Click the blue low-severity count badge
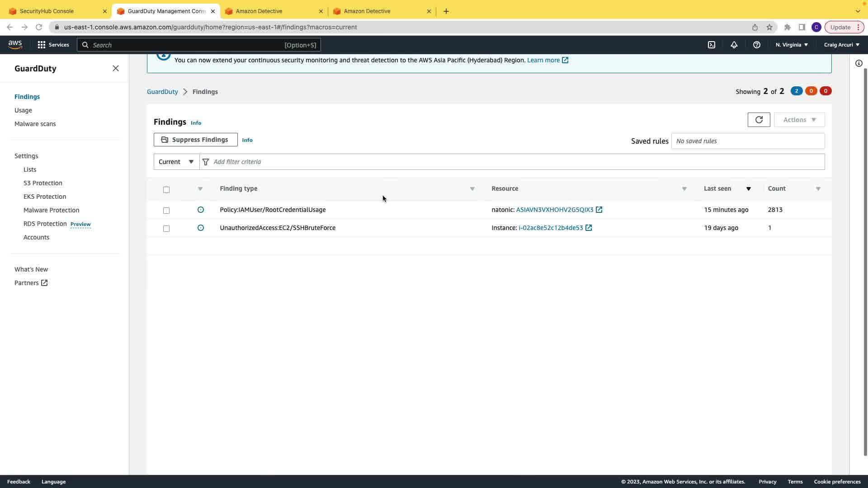The image size is (868, 488). tap(797, 91)
